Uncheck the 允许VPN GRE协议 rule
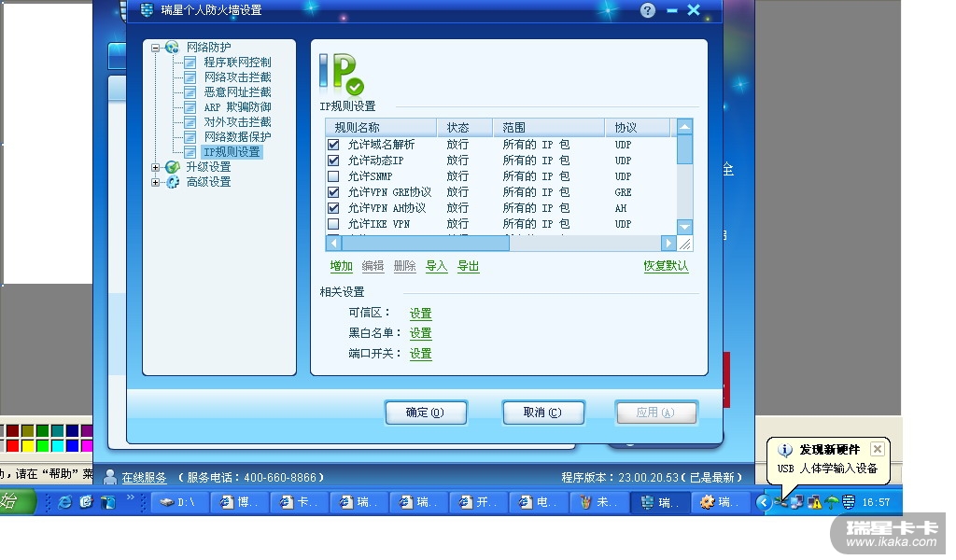This screenshot has width=956, height=560. coord(333,192)
